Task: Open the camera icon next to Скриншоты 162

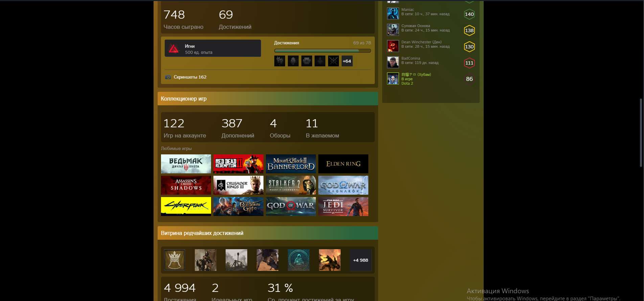Action: 168,77
